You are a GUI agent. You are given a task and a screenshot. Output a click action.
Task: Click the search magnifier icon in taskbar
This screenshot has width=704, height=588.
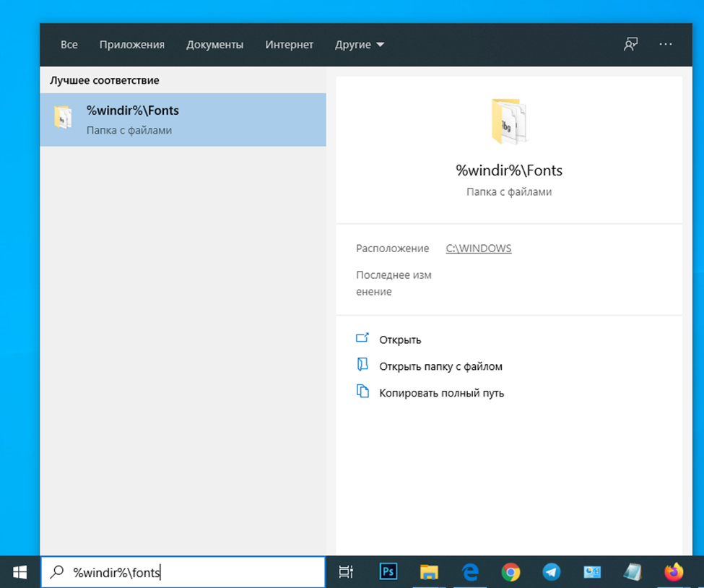coord(56,572)
